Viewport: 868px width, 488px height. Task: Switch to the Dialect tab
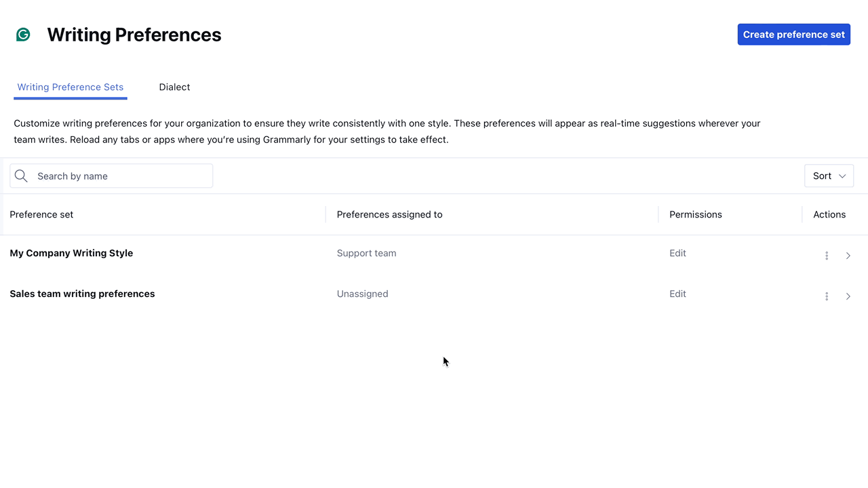174,87
